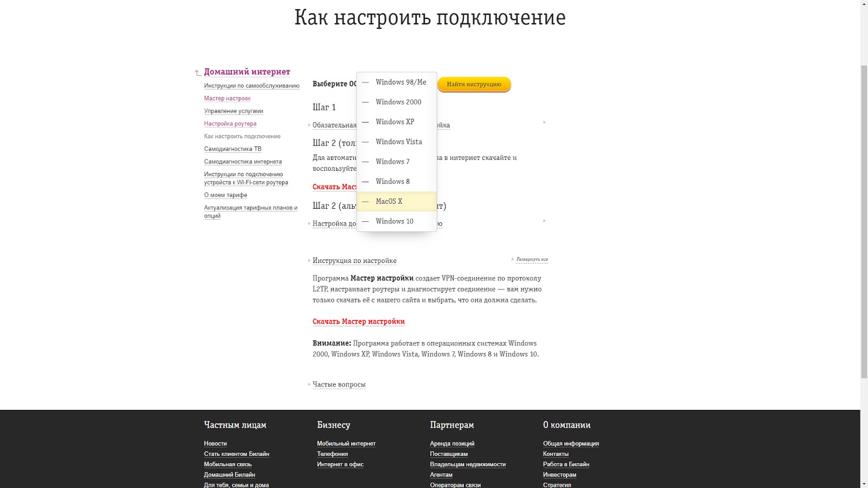Open Домашний Билайн footer link
This screenshot has height=488, width=868.
coord(229,474)
